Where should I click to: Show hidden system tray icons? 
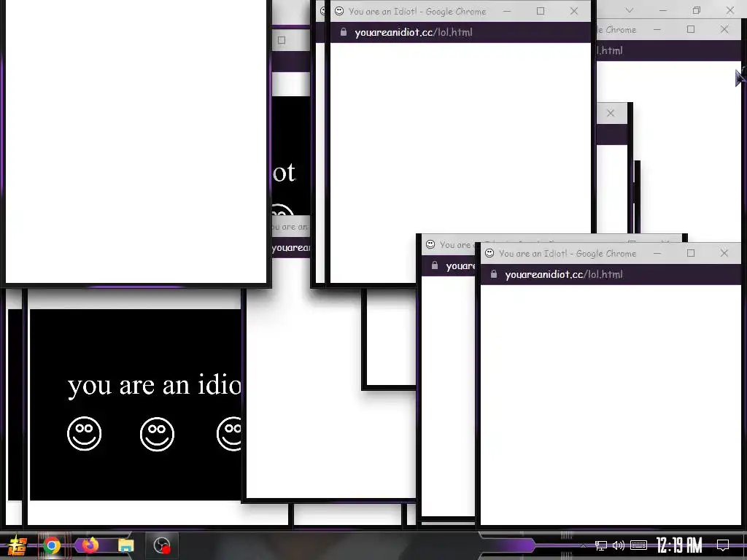(583, 545)
